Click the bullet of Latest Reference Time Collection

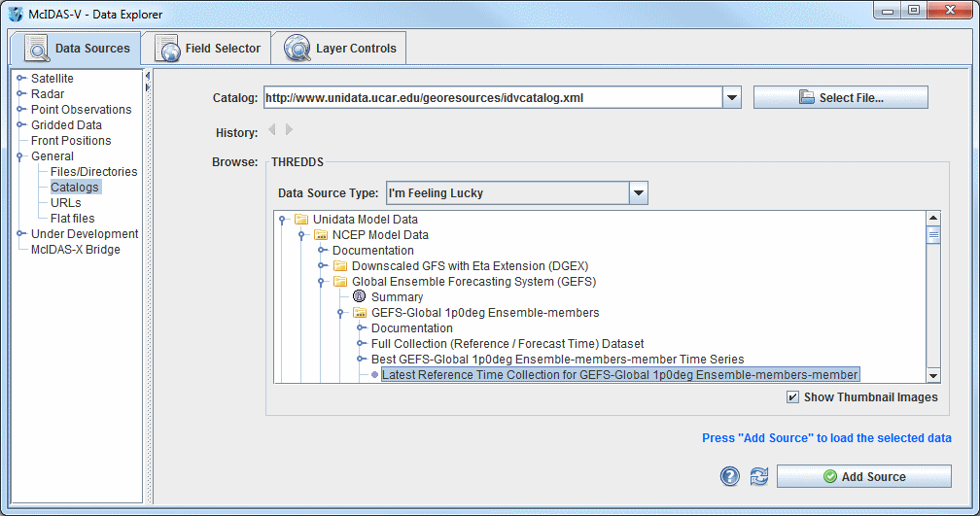click(x=374, y=375)
